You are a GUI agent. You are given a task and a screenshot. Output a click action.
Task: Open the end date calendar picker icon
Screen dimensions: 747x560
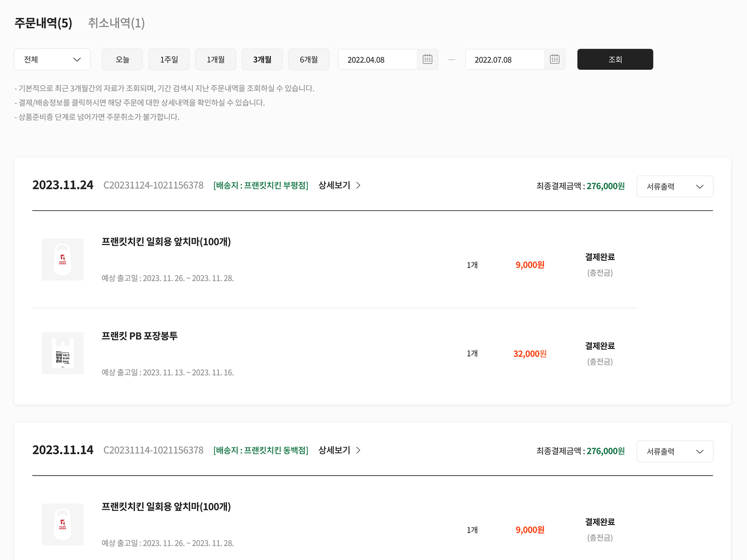click(x=554, y=59)
